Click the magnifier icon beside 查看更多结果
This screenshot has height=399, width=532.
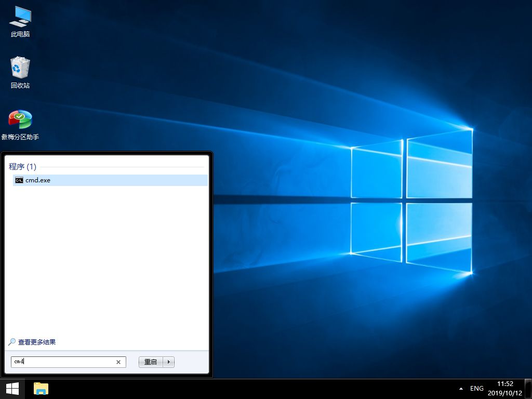[12, 342]
